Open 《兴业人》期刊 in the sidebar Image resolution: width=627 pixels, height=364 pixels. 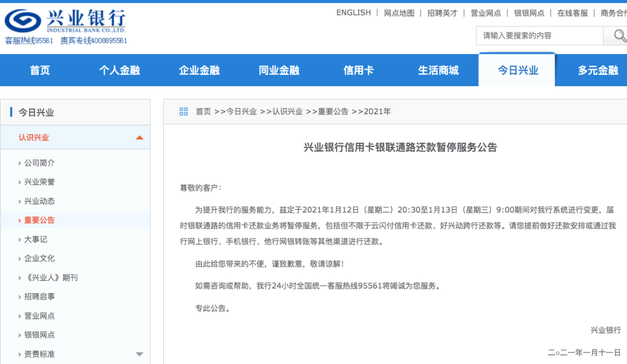(51, 277)
